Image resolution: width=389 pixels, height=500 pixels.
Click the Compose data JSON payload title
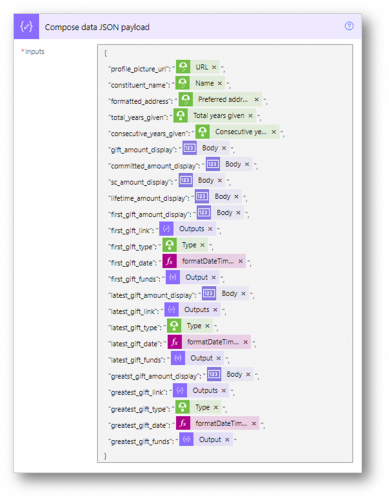click(97, 27)
